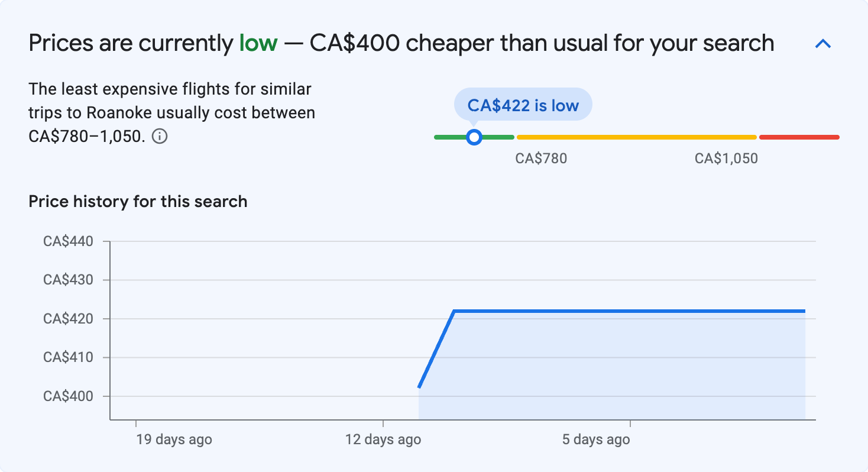Click the CA$420 y-axis label
This screenshot has height=472, width=868.
(69, 319)
